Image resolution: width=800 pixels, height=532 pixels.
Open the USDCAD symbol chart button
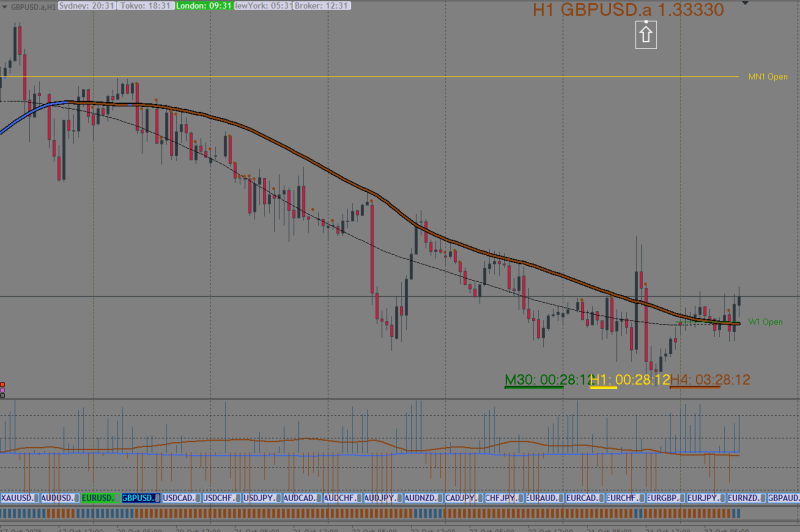pyautogui.click(x=181, y=498)
